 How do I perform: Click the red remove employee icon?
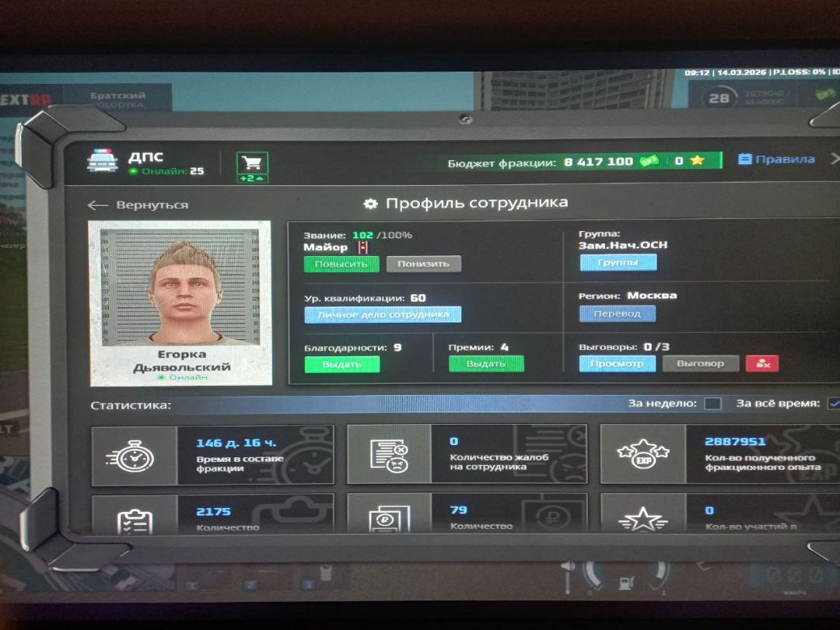pyautogui.click(x=761, y=363)
